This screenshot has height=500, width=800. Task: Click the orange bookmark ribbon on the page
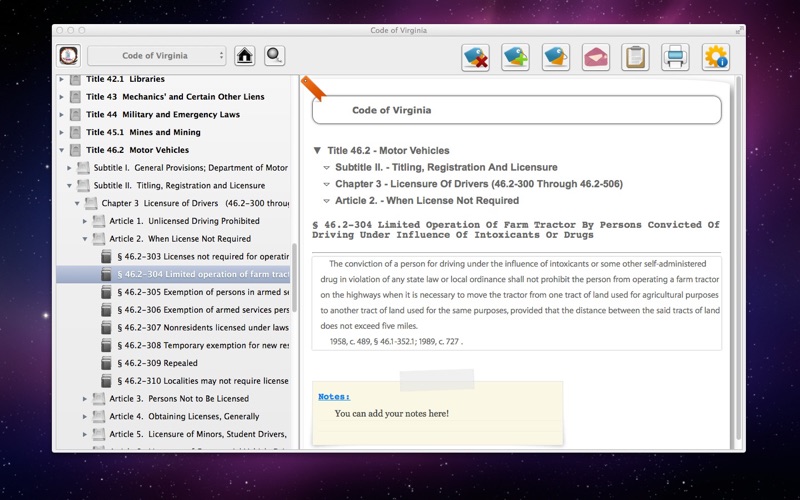coord(313,89)
